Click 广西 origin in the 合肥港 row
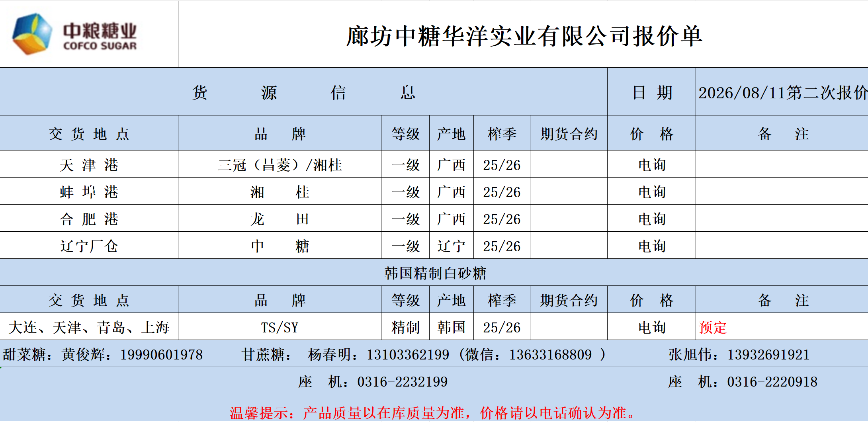Image resolution: width=868 pixels, height=422 pixels. (451, 219)
